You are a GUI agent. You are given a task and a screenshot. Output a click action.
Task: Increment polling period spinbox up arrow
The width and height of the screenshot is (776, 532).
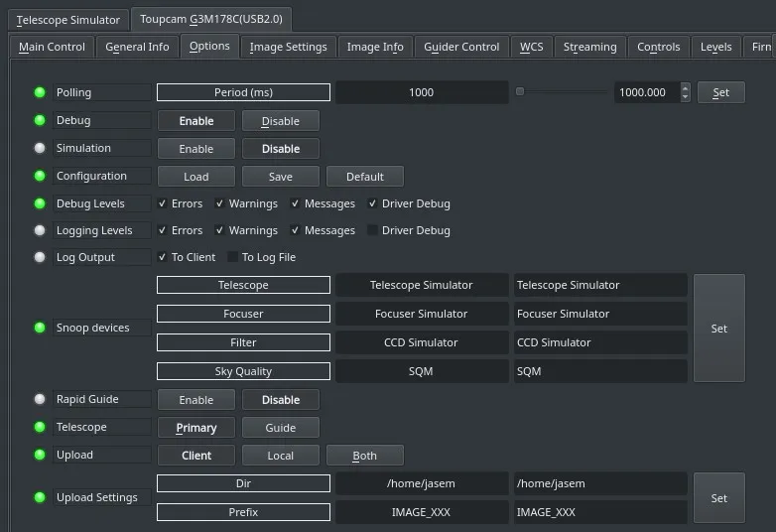[685, 88]
